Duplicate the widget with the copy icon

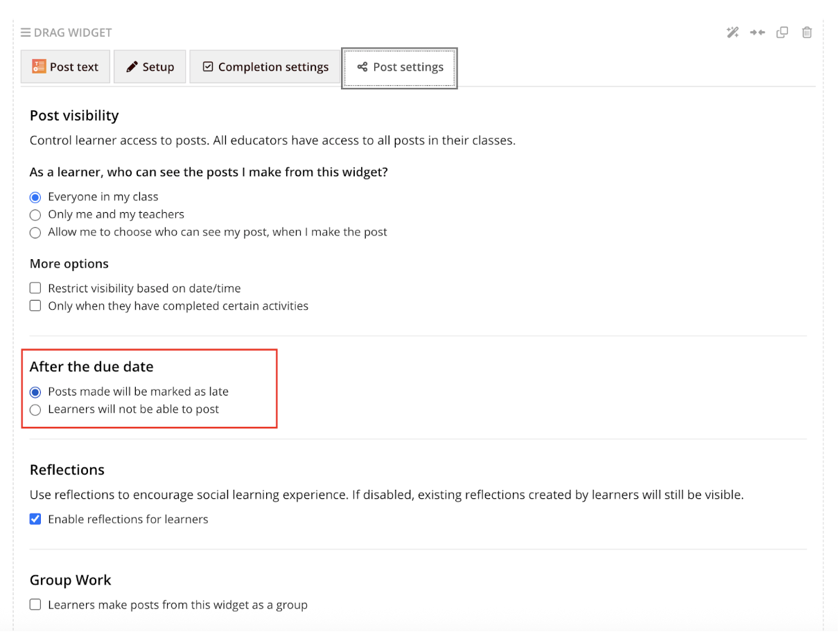[782, 32]
